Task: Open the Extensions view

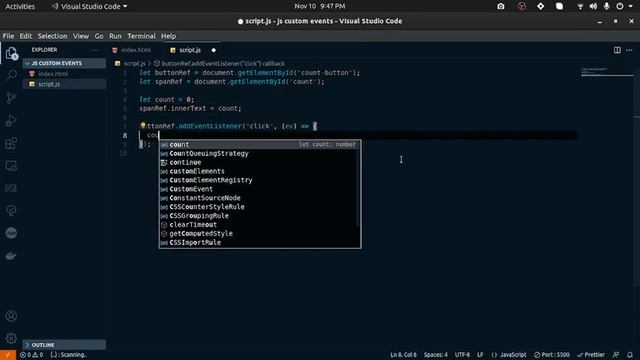Action: pos(11,143)
